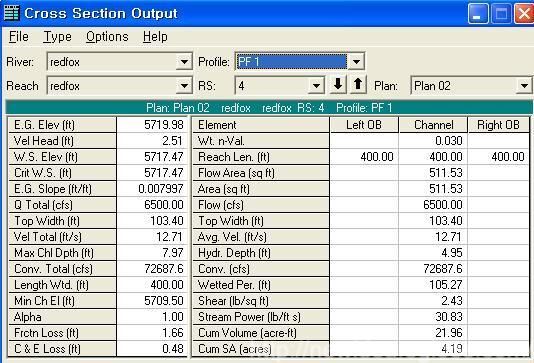Expand the Profile dropdown arrow
Image resolution: width=534 pixels, height=363 pixels.
(356, 62)
